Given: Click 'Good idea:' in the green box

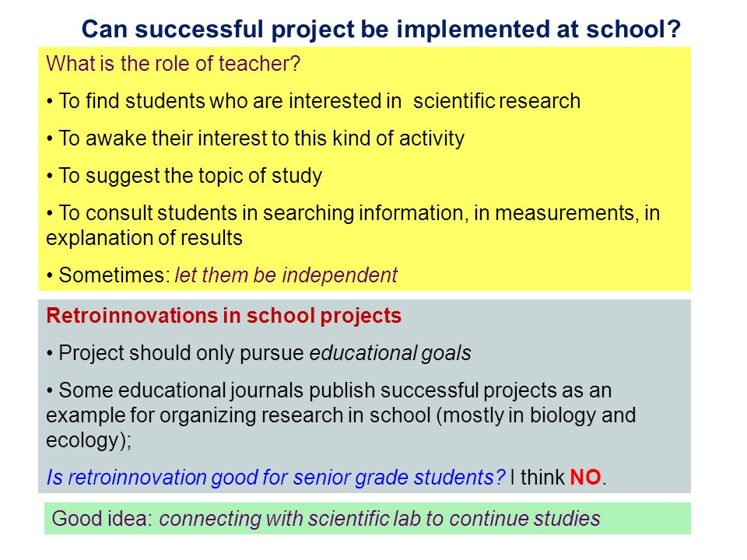Looking at the screenshot, I should pyautogui.click(x=103, y=519).
